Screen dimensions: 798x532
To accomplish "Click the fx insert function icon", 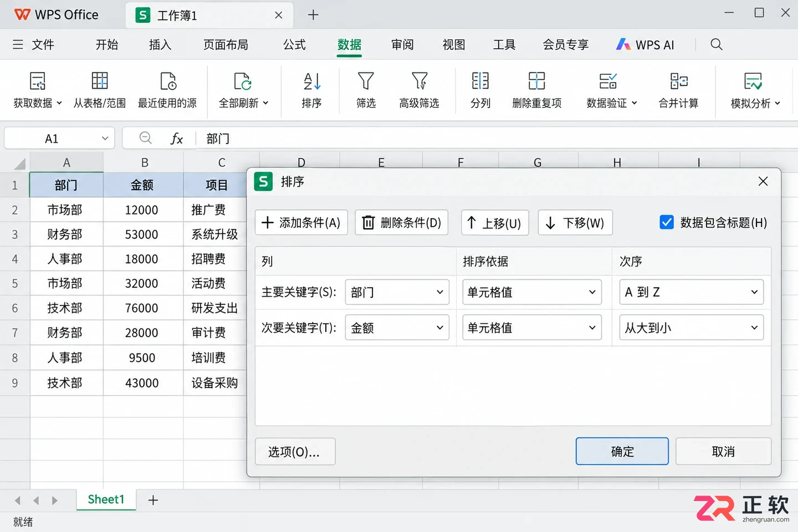I will tap(177, 139).
